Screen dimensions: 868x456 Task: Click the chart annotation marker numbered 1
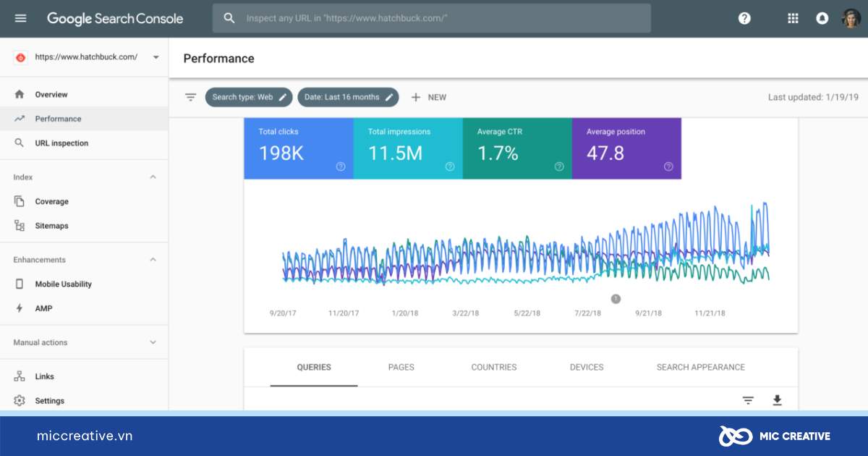pos(616,298)
